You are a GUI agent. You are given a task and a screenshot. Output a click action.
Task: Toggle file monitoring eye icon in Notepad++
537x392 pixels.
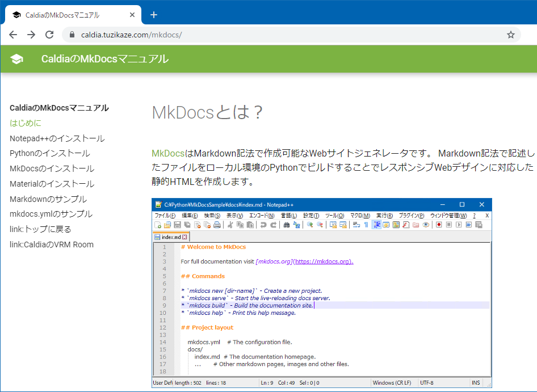pyautogui.click(x=426, y=225)
